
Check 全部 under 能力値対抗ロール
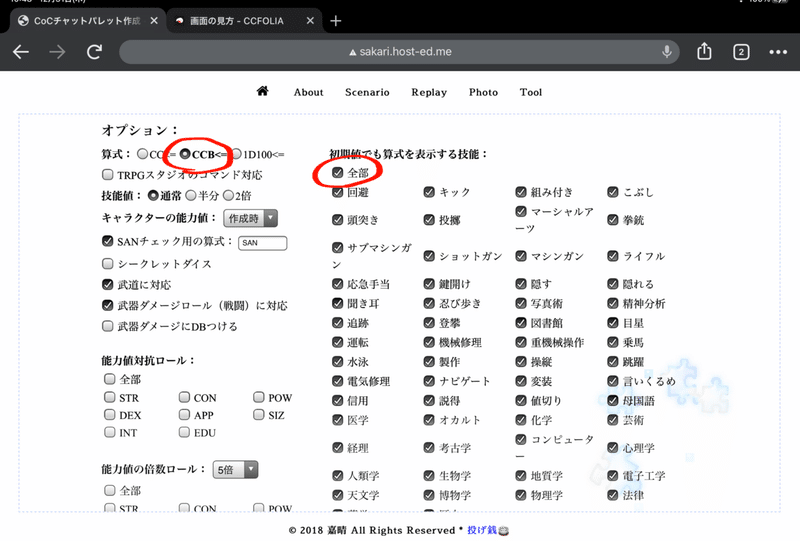(109, 379)
